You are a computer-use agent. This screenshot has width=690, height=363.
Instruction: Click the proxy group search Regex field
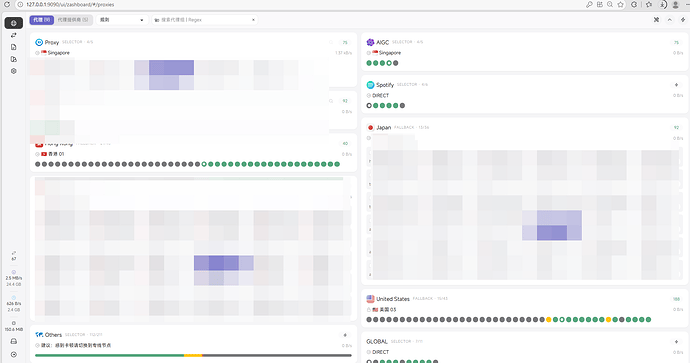[205, 20]
